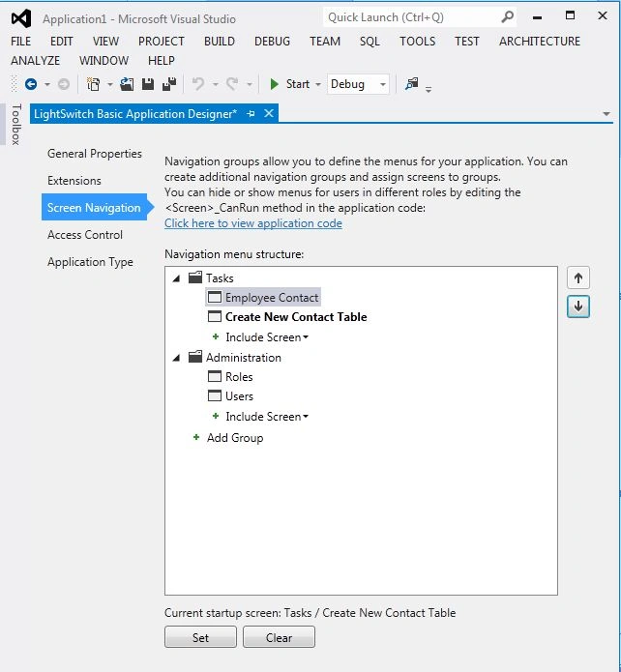This screenshot has height=672, width=621.
Task: Click Add Group in navigation tree
Action: coord(235,438)
